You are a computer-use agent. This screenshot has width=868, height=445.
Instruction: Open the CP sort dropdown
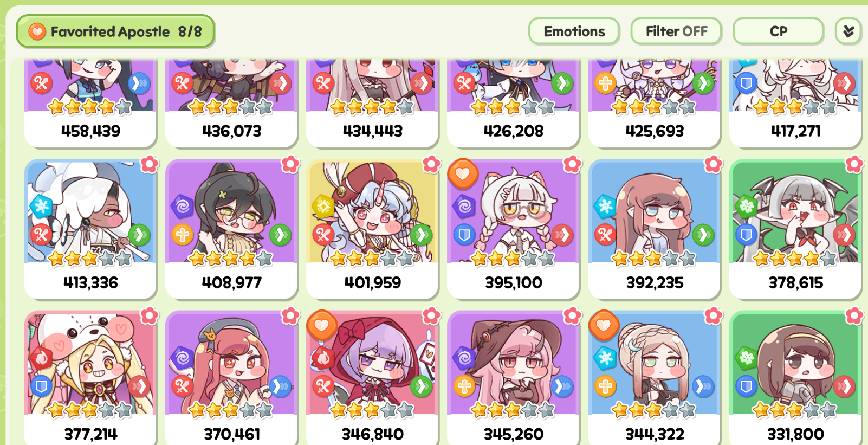click(778, 31)
